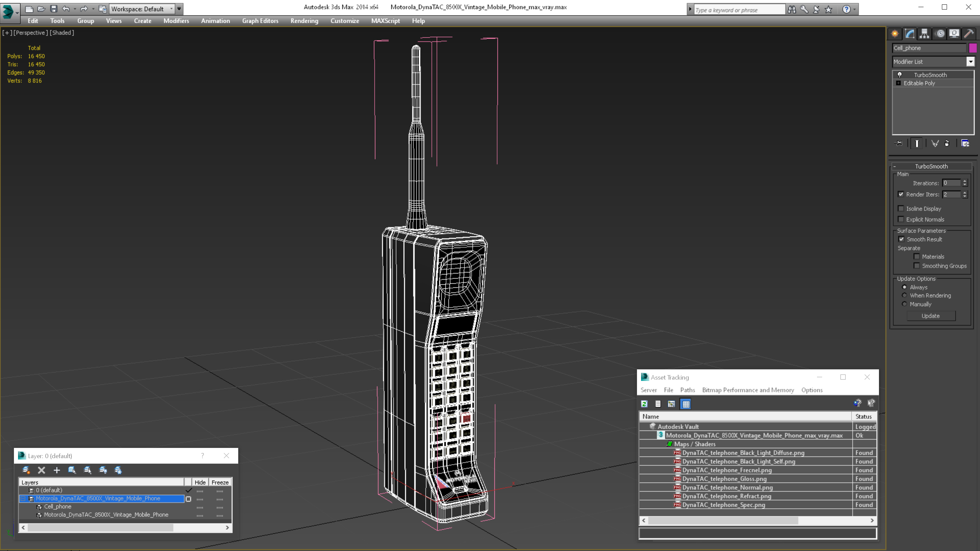
Task: Open the Create command panel tab
Action: pyautogui.click(x=895, y=33)
